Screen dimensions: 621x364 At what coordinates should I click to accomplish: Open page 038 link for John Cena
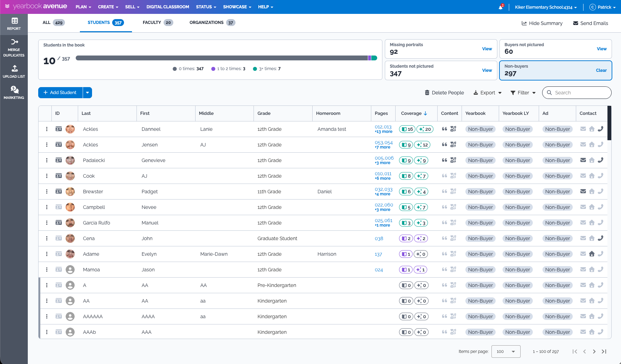pyautogui.click(x=379, y=238)
